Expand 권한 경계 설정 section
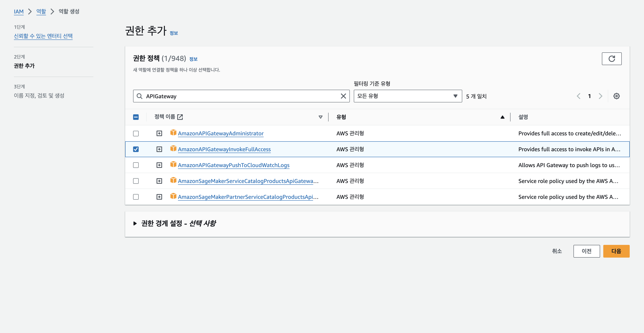This screenshot has height=333, width=644. pyautogui.click(x=135, y=223)
